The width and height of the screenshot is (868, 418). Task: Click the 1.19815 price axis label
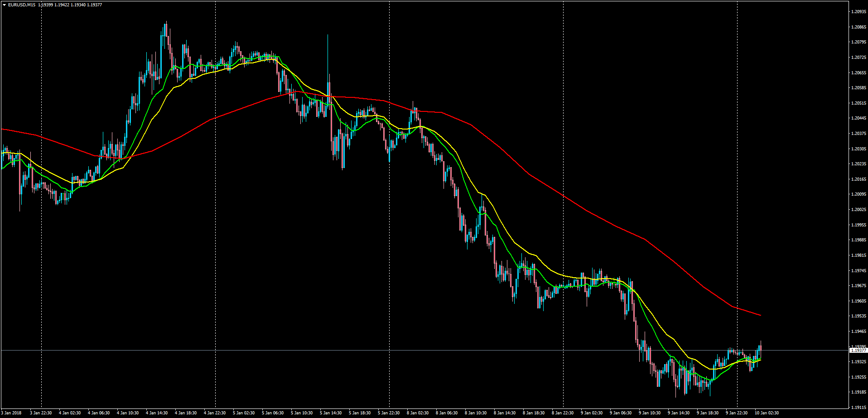pos(859,255)
